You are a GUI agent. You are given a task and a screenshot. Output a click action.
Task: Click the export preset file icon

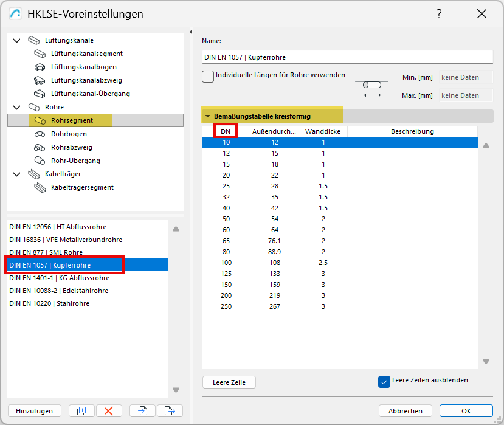pyautogui.click(x=170, y=411)
